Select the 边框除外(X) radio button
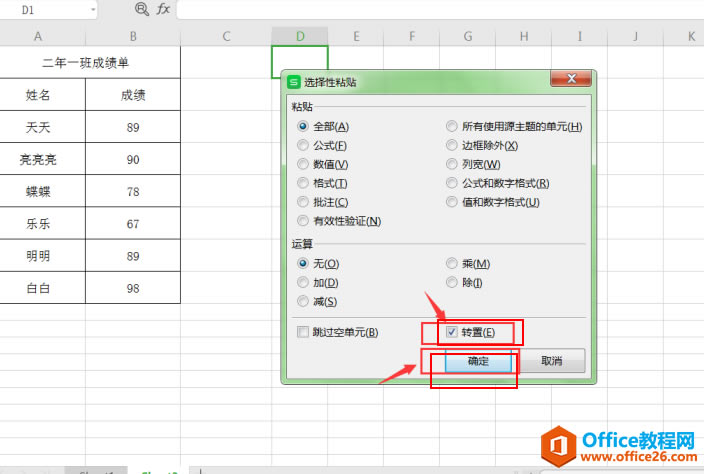The height and width of the screenshot is (474, 704). tap(452, 145)
